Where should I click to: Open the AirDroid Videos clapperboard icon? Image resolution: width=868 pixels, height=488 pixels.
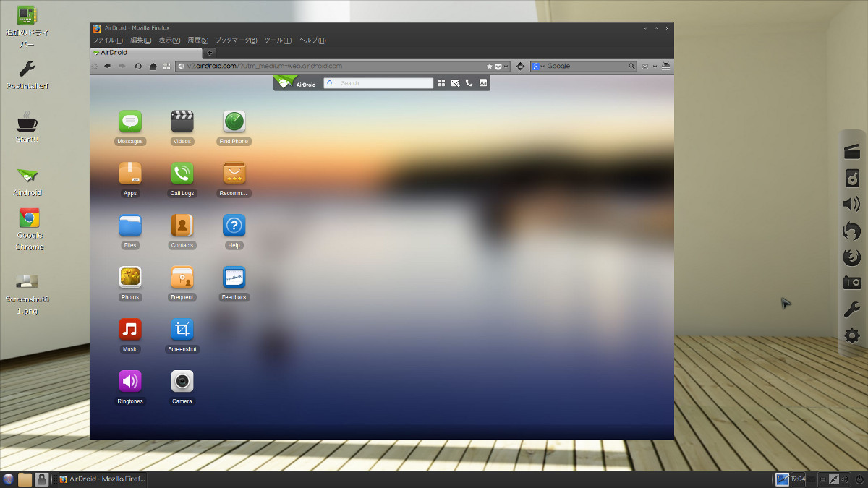pos(182,121)
